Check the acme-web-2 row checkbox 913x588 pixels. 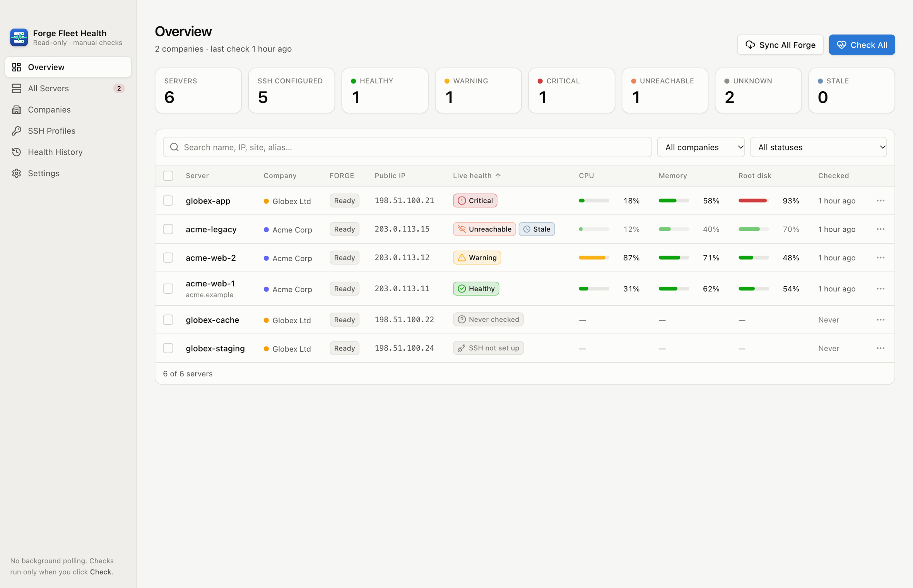168,258
